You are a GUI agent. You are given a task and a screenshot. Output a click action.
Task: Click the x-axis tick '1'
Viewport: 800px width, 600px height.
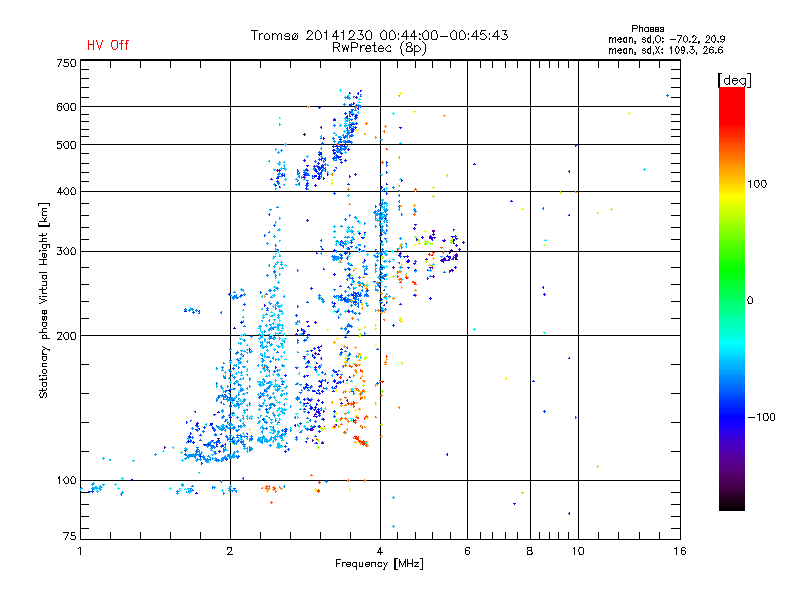tap(80, 551)
